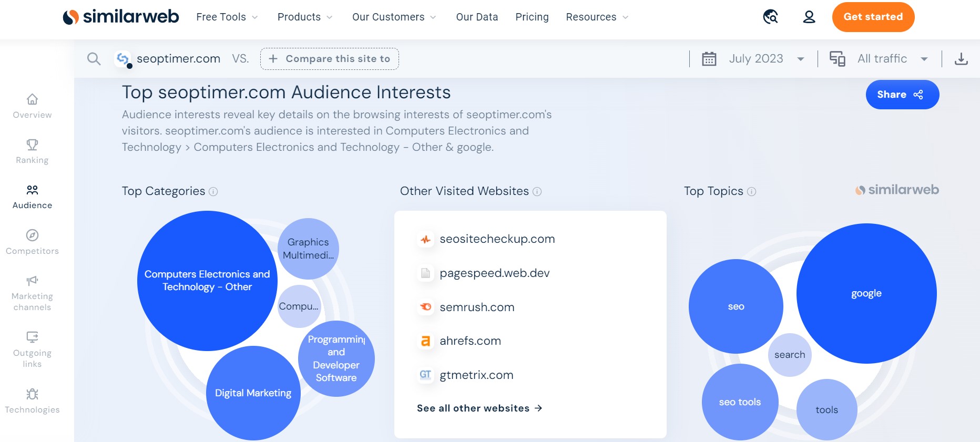This screenshot has height=442, width=980.
Task: Click the globe search icon
Action: tap(771, 17)
